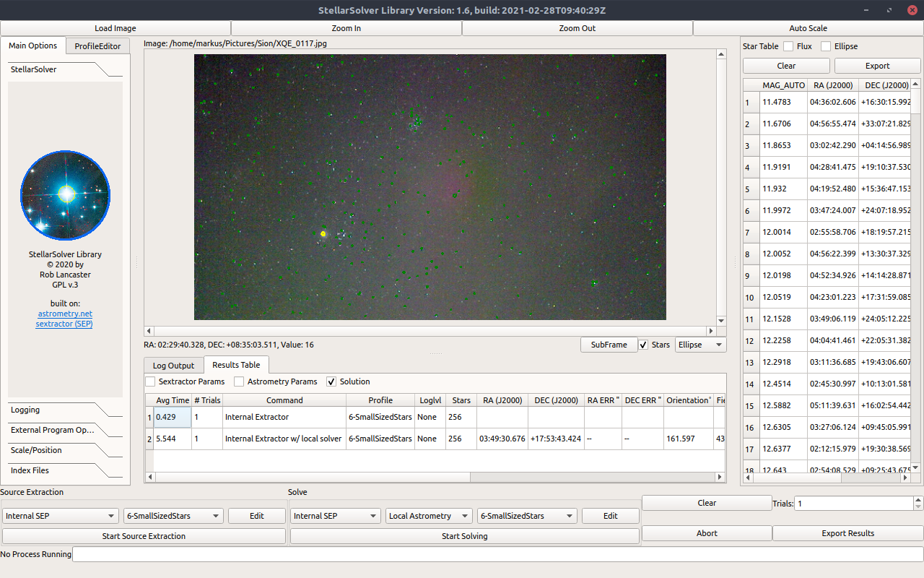This screenshot has height=578, width=924.
Task: Switch to the Main Options tab
Action: 33,46
